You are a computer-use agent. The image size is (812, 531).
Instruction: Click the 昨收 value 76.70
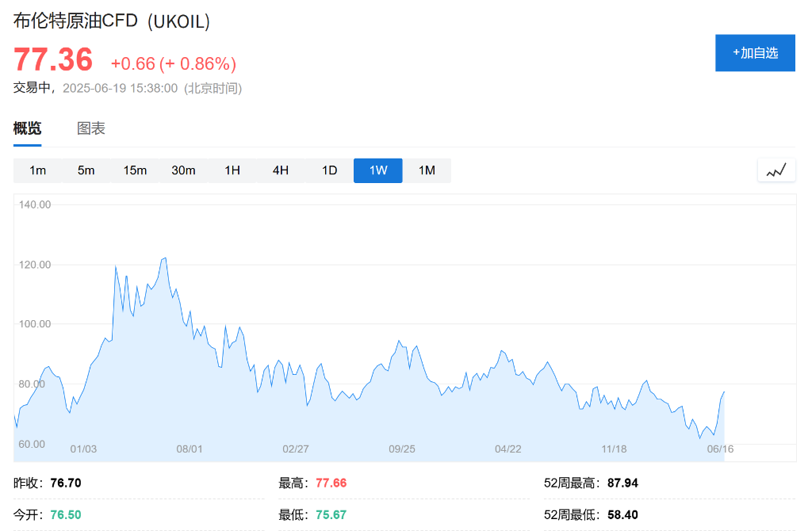tap(66, 483)
